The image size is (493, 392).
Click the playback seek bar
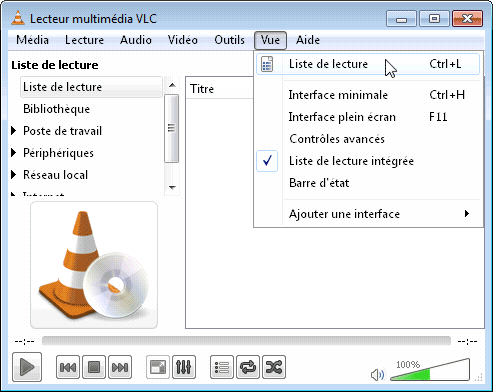(246, 341)
